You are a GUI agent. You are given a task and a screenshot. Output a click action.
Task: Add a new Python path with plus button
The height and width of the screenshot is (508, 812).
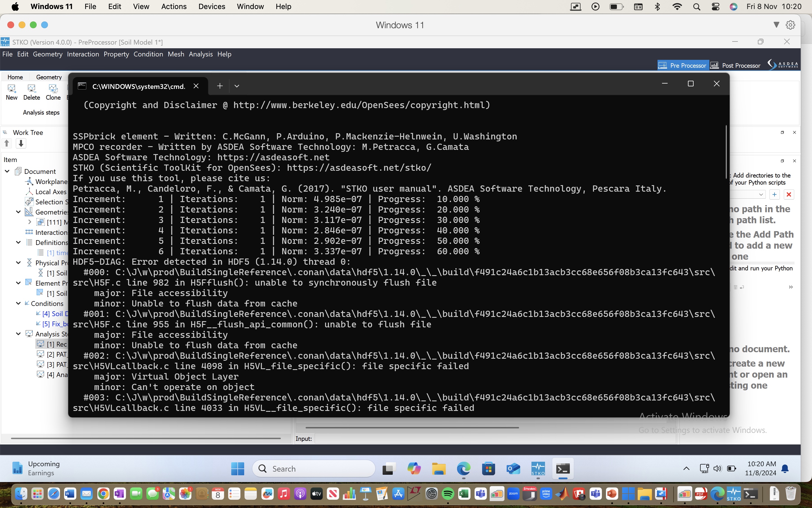(x=775, y=194)
